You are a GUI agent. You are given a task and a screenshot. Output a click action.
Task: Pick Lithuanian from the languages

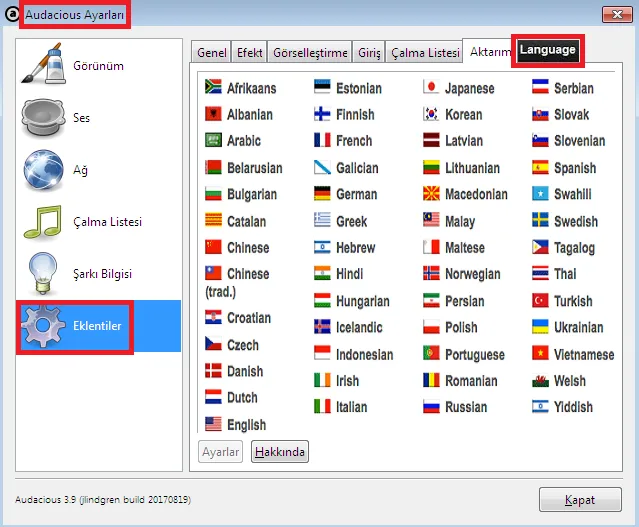click(x=461, y=168)
